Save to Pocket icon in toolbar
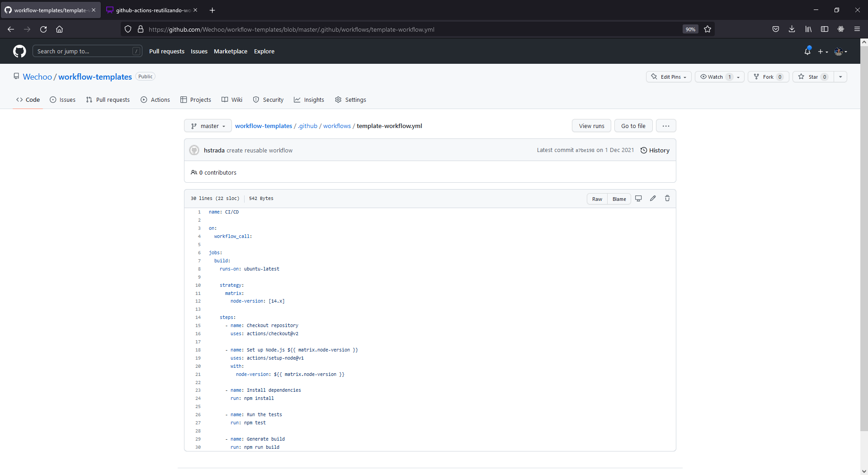The width and height of the screenshot is (868, 475). coord(775,29)
